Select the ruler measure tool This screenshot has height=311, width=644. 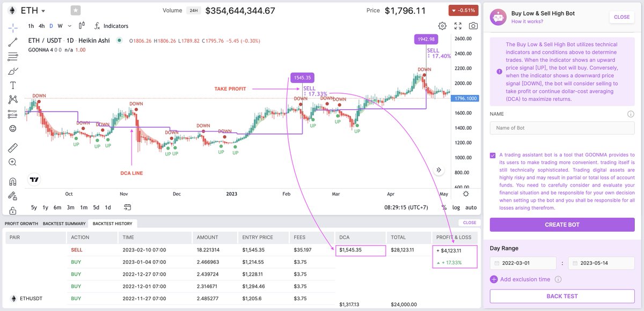coord(13,147)
